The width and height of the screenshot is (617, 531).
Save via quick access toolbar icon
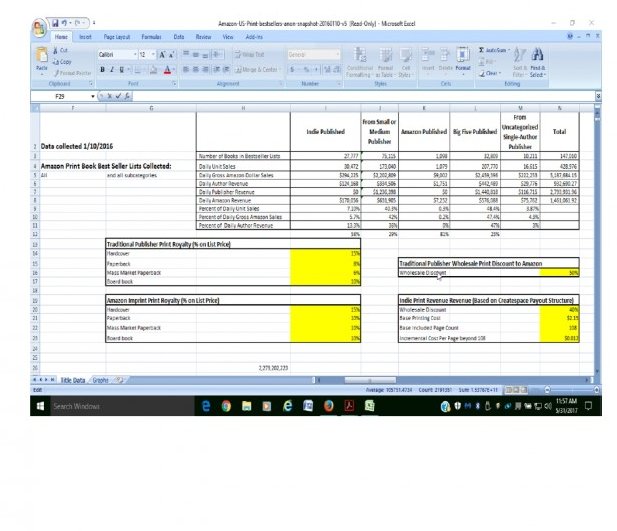tap(55, 23)
